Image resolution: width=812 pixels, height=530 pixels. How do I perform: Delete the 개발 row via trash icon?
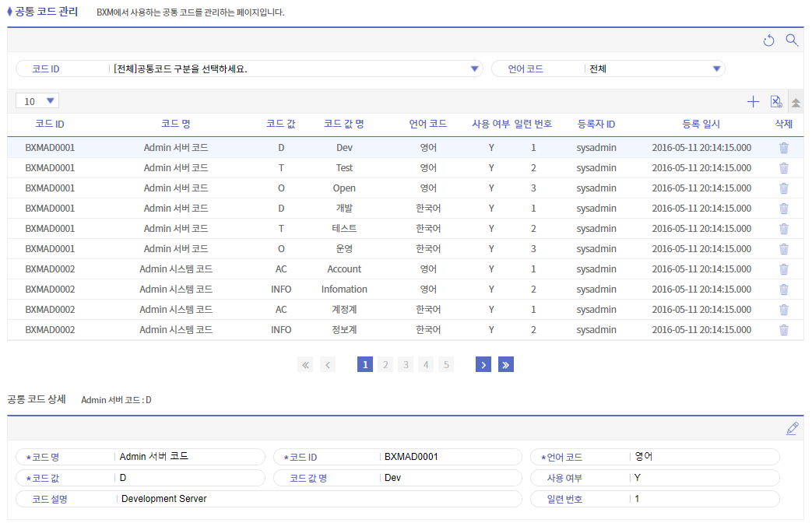(783, 209)
